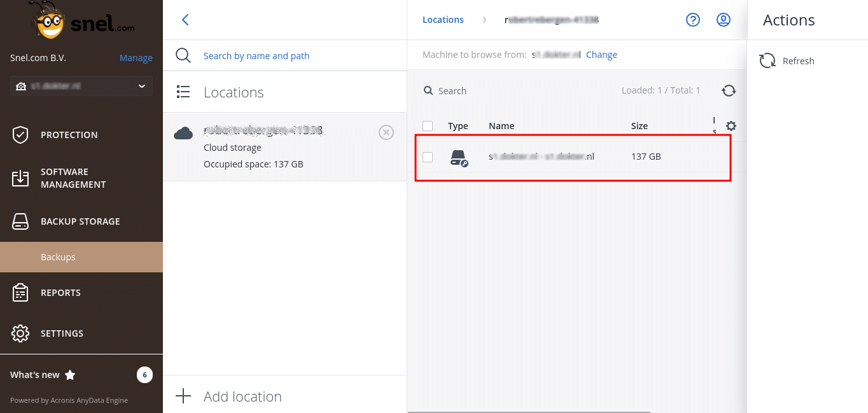This screenshot has height=413, width=868.
Task: Click the Manage link
Action: [136, 58]
